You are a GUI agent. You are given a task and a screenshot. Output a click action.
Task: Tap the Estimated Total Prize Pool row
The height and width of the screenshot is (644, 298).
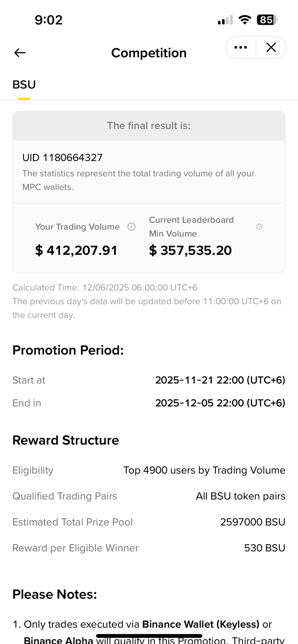[x=149, y=522]
